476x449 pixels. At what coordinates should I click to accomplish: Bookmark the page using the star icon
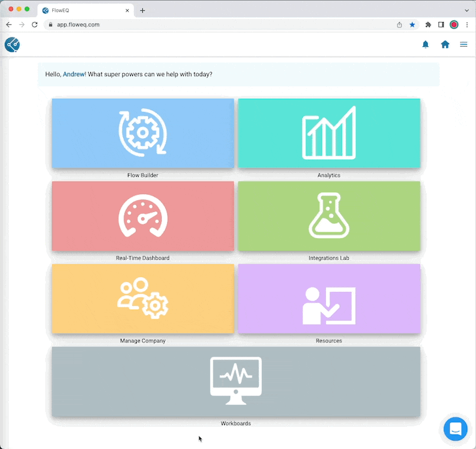(414, 24)
